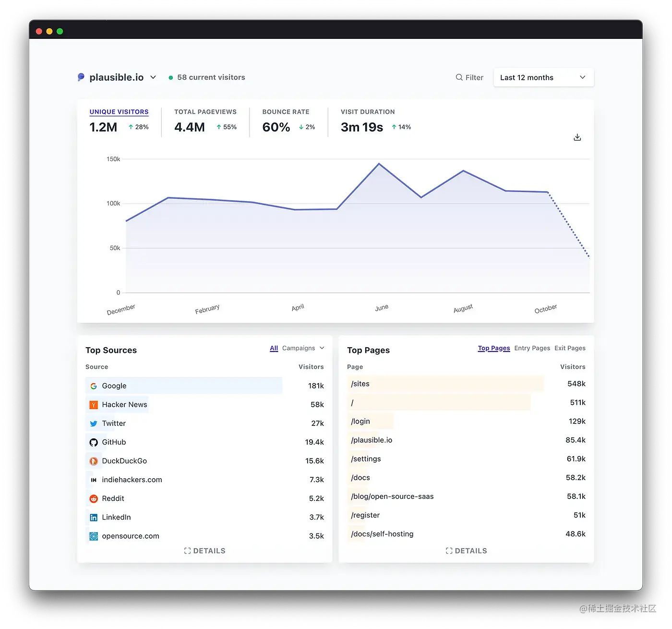
Task: Click the LinkedIn icon
Action: 94,517
